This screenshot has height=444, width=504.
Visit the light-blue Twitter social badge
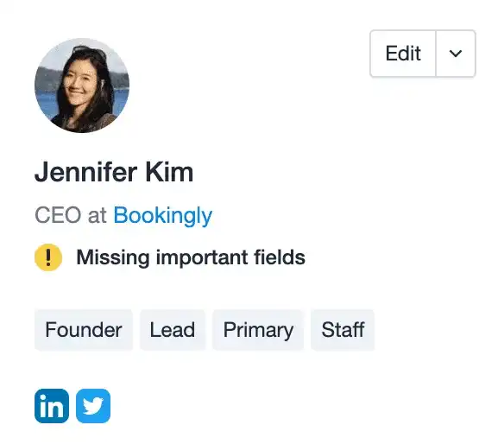[93, 406]
